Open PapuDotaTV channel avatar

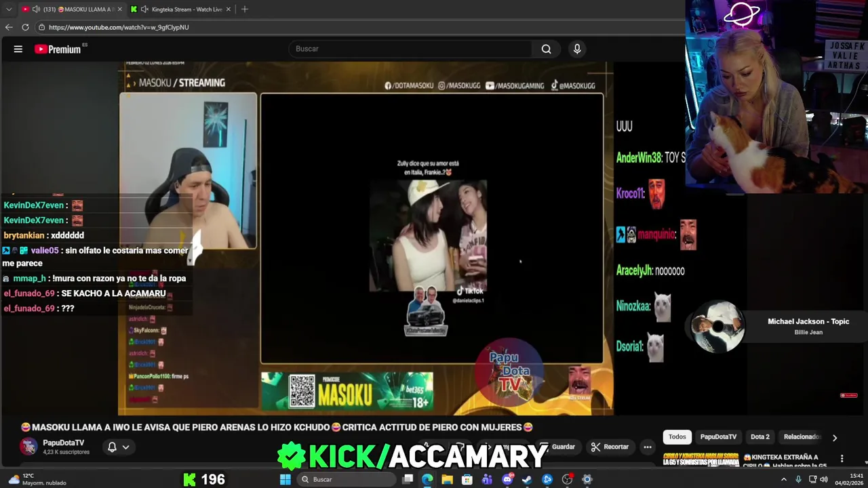tap(28, 446)
